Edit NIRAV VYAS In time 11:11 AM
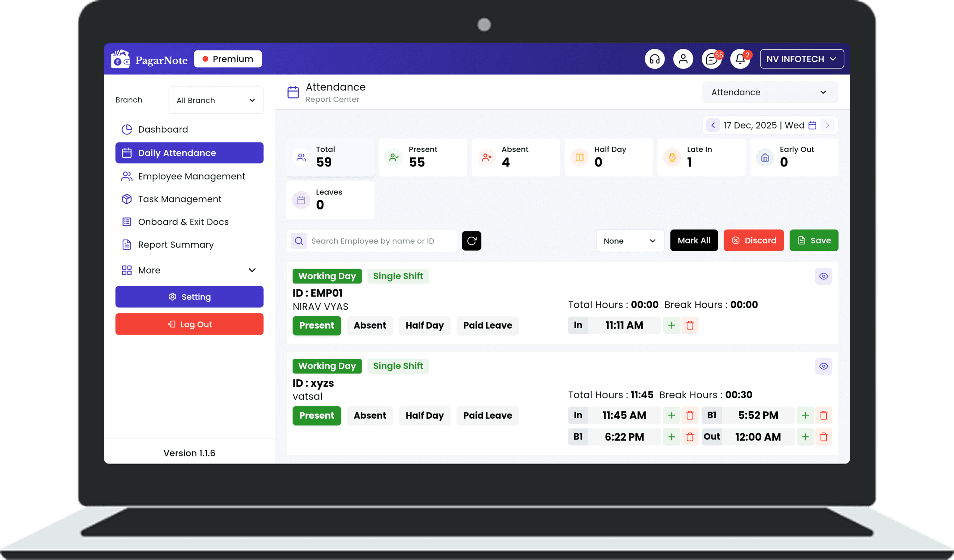The height and width of the screenshot is (560, 954). tap(624, 325)
